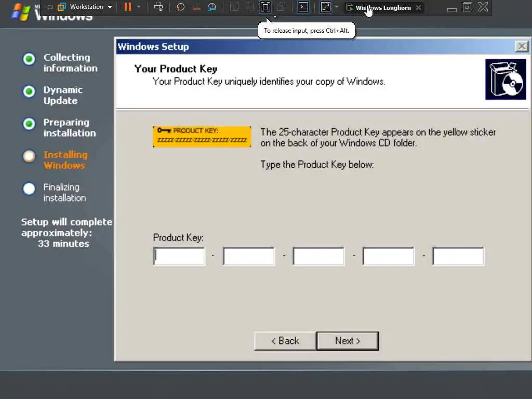This screenshot has width=532, height=399.
Task: Click the third Product Key field
Action: (x=318, y=256)
